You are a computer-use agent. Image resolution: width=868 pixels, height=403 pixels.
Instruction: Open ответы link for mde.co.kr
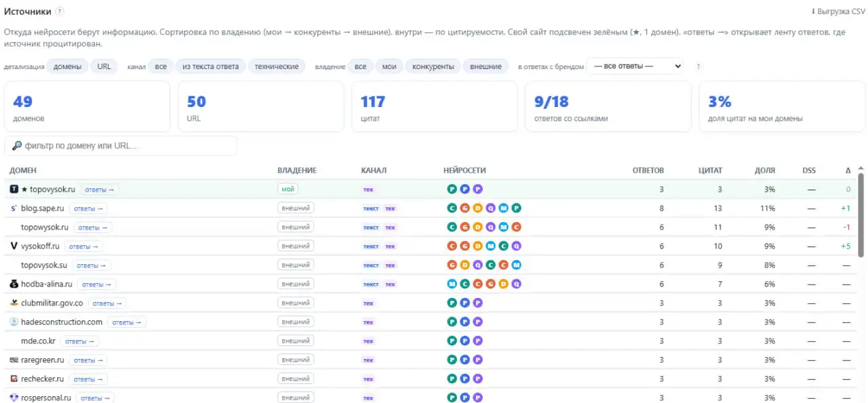coord(79,341)
